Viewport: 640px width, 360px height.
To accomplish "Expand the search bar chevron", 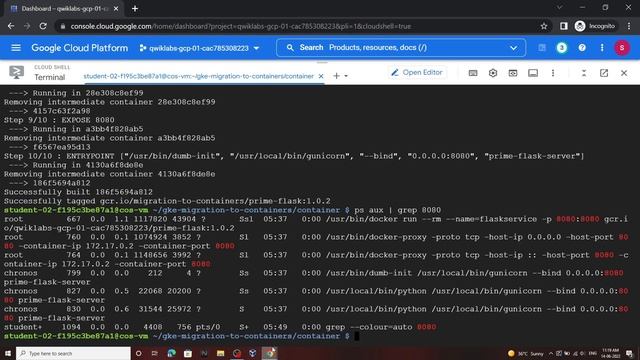I will [x=513, y=48].
